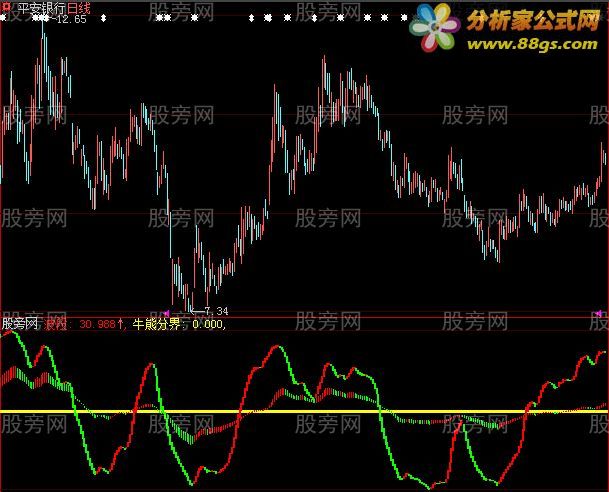Click the small red square icon beside 平安银行
Image resolution: width=609 pixels, height=492 pixels.
(x=6, y=7)
